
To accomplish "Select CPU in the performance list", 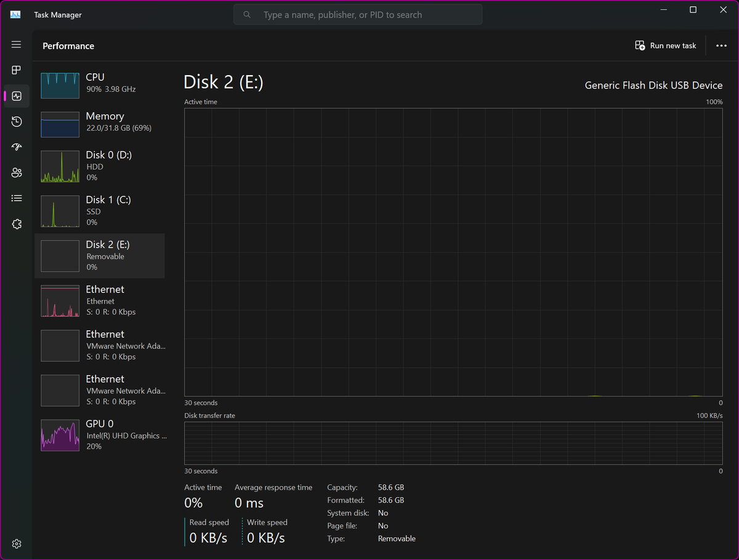I will [100, 85].
